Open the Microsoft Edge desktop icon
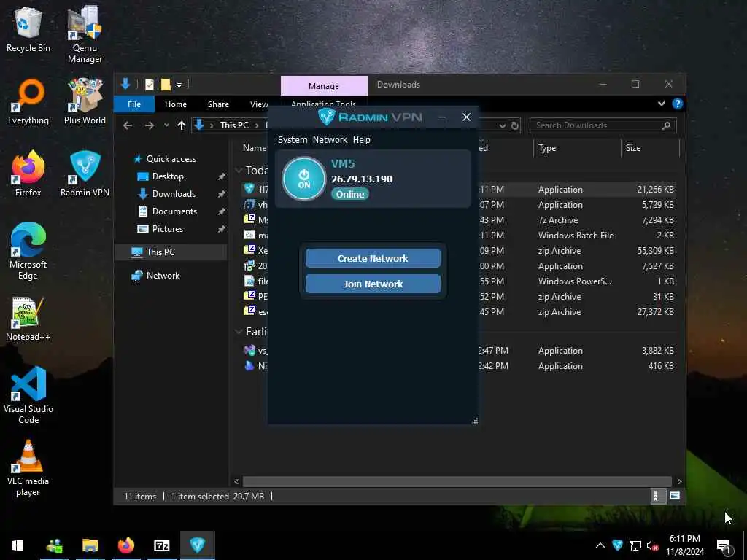Image resolution: width=747 pixels, height=560 pixels. click(x=28, y=251)
